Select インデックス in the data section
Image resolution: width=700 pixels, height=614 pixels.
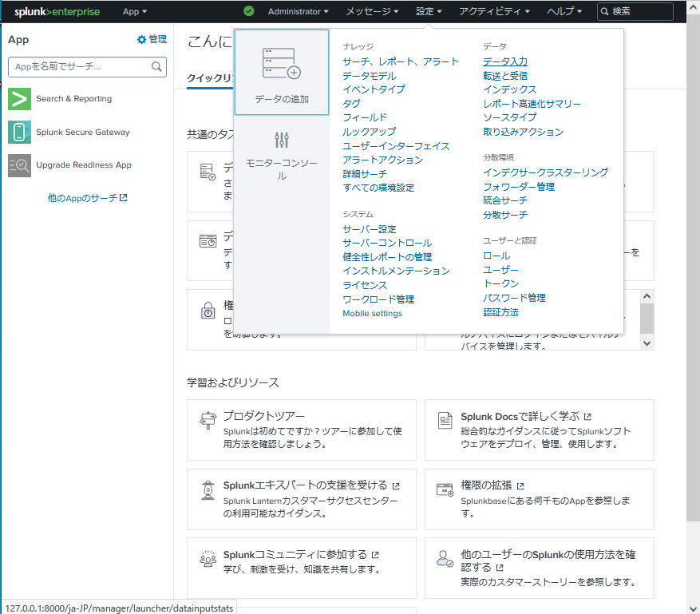(x=510, y=89)
